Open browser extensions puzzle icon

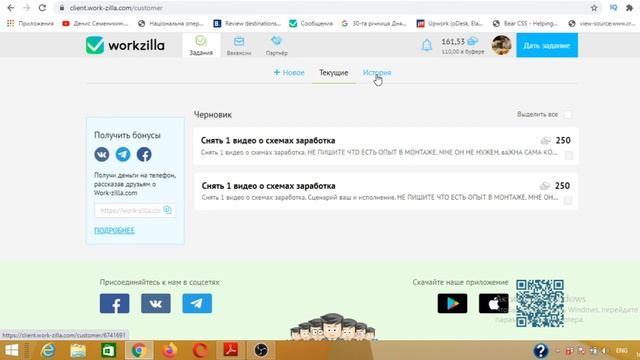click(x=629, y=8)
